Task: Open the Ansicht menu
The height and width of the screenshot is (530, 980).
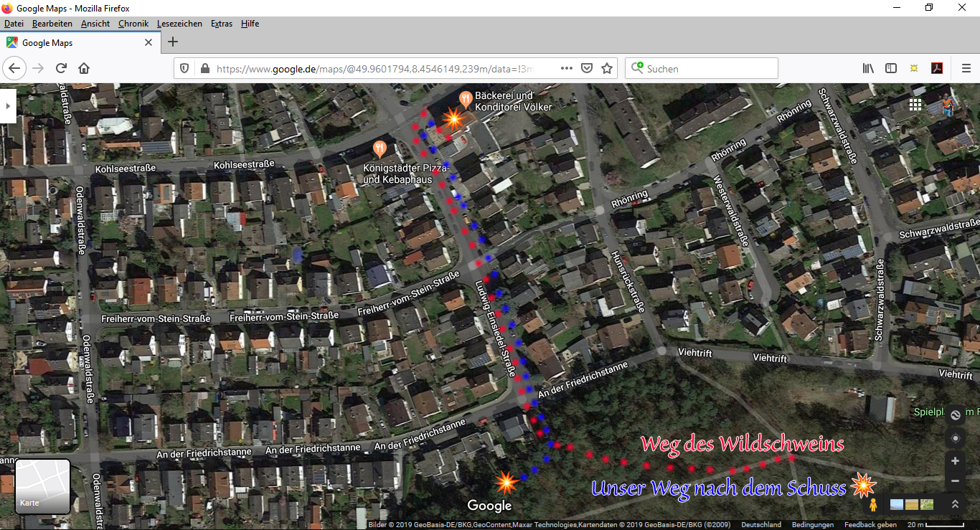Action: [x=95, y=24]
